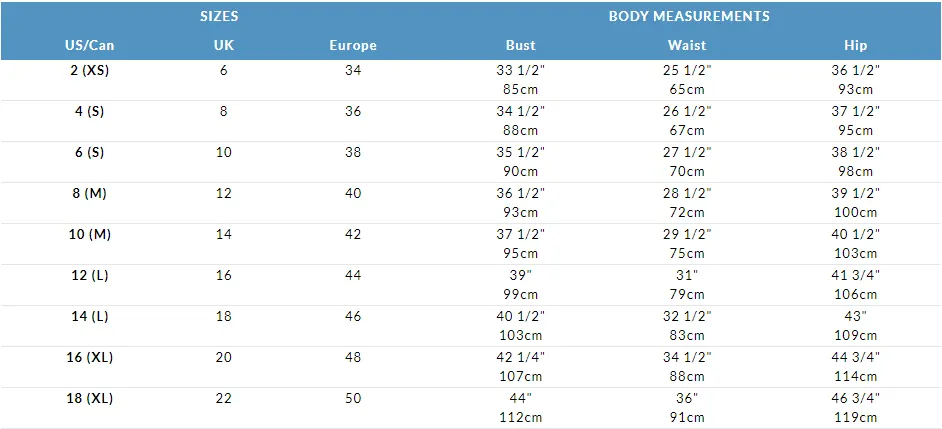Select the 79cm waist measurement
Screen dimensions: 942x429
(x=687, y=294)
